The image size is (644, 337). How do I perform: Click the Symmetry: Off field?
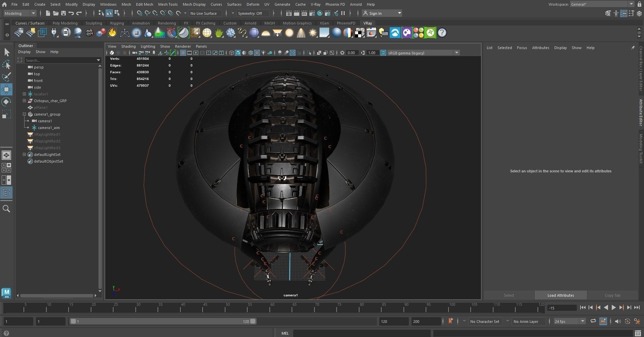[253, 13]
